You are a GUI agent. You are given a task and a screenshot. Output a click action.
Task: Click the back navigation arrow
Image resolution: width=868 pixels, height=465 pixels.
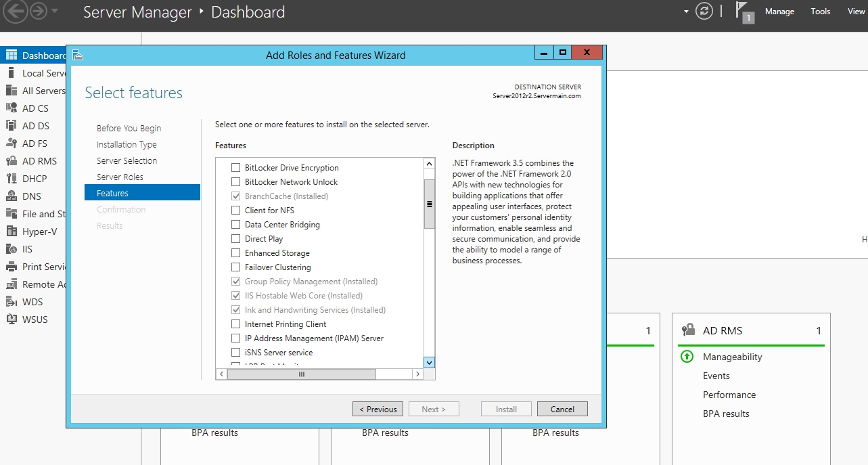pos(16,11)
